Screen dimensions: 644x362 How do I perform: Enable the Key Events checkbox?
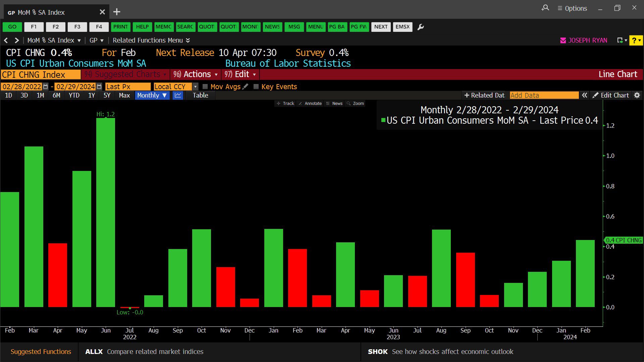click(256, 86)
